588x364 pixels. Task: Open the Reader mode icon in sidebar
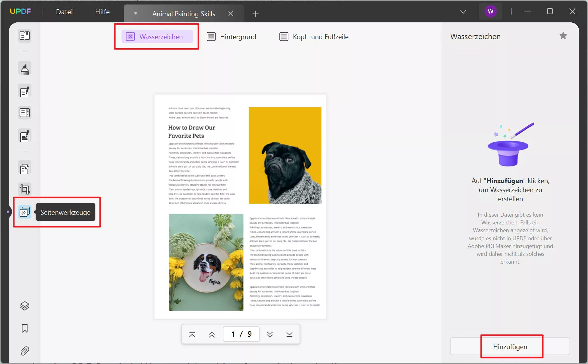click(25, 36)
